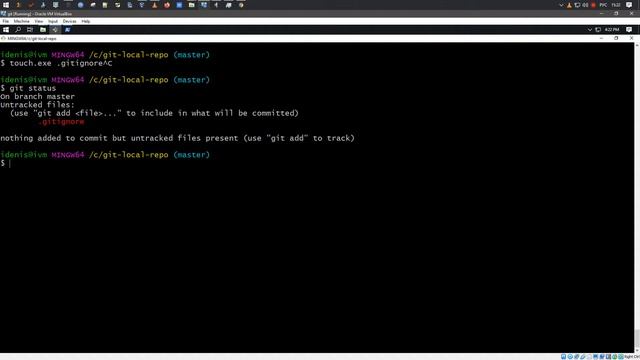Open the VirtualBox Machine menu
The image size is (640, 360).
21,21
